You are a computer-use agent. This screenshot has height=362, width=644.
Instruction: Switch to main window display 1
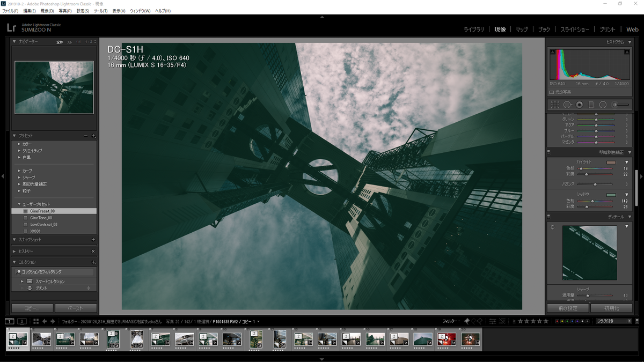coord(9,321)
